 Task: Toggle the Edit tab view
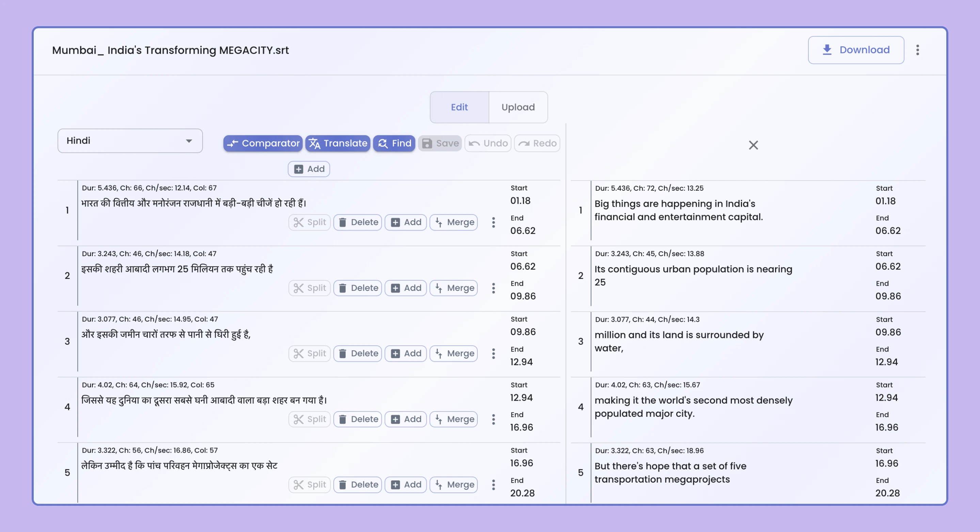point(459,107)
